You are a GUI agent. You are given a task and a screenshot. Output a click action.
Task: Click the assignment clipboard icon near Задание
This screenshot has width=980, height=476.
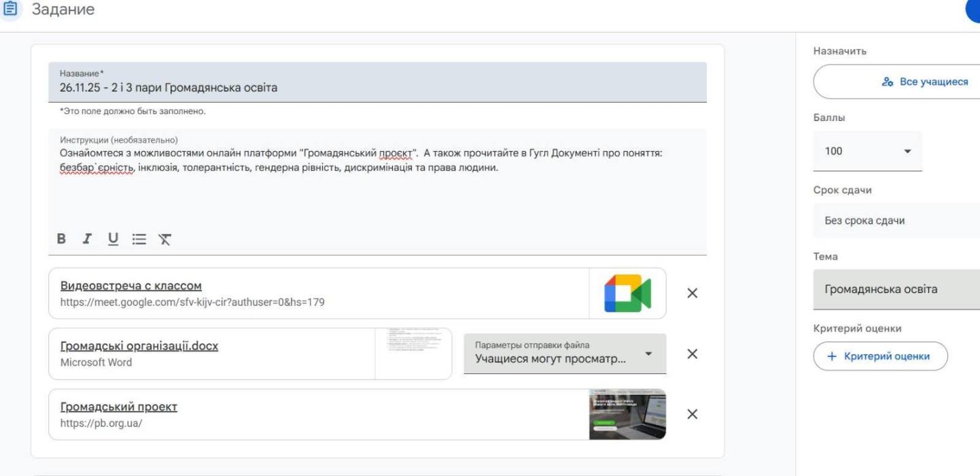point(10,10)
